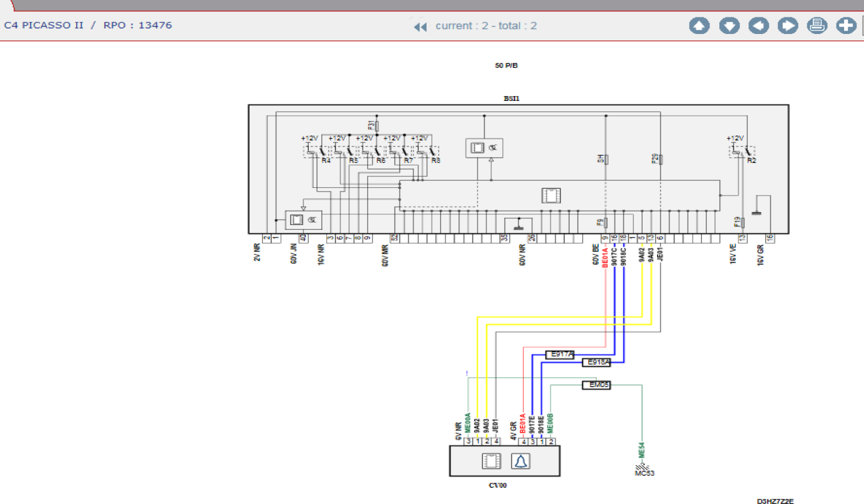
Task: Select fuse F9 symbol
Action: pyautogui.click(x=605, y=222)
